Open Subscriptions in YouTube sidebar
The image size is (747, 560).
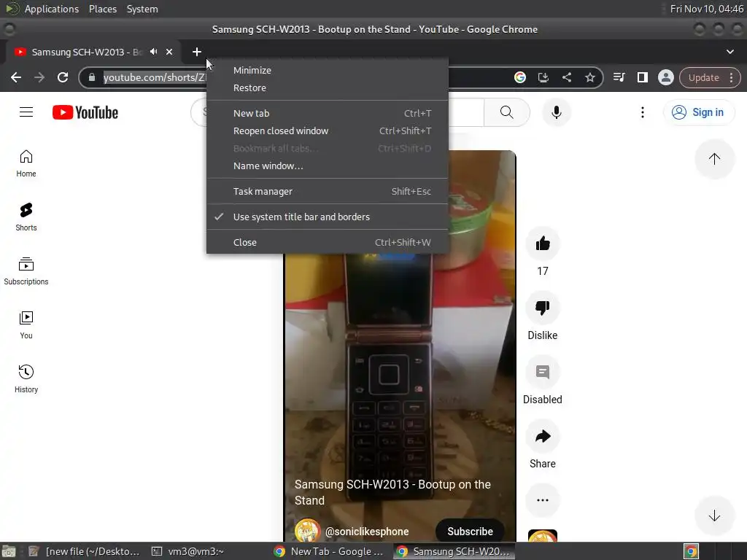pyautogui.click(x=26, y=271)
